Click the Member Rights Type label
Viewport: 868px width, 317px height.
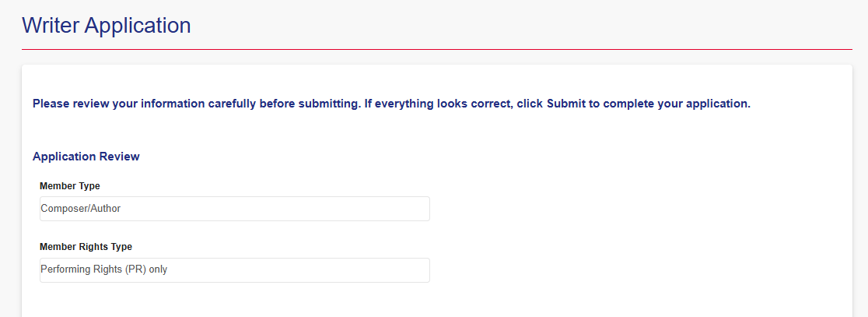coord(86,247)
